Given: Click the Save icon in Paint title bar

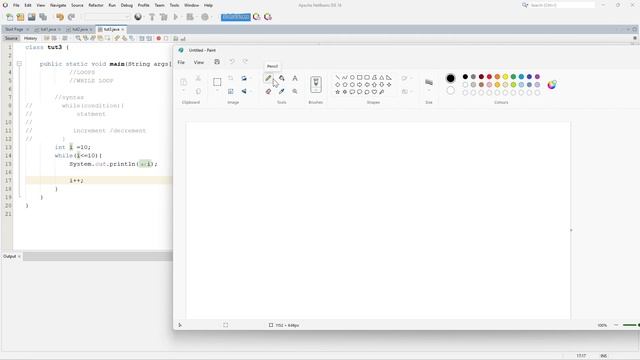Looking at the screenshot, I should pyautogui.click(x=217, y=62).
